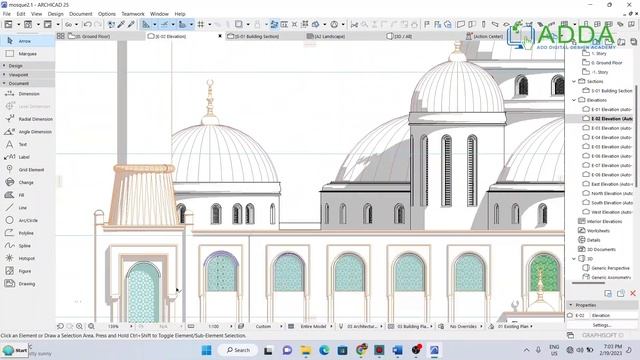Screen dimensions: 640x360
Task: Open the Document menu
Action: click(80, 14)
